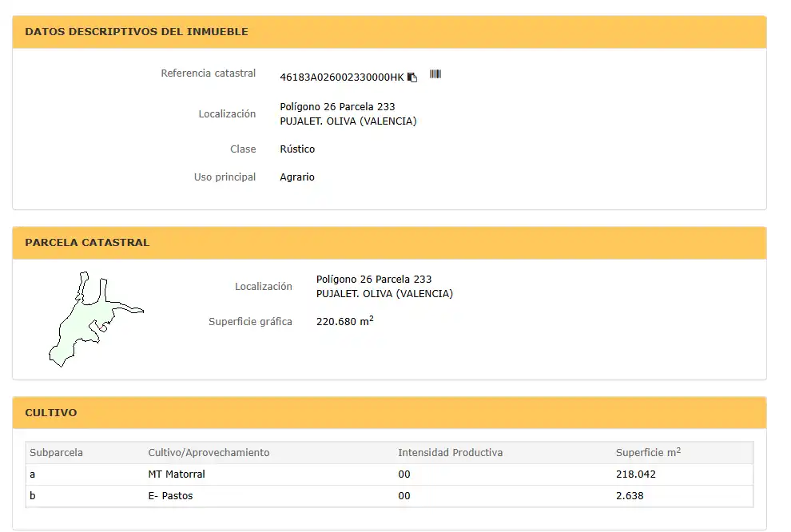
Task: Select reference code 46183A026002330000HK
Action: click(x=341, y=77)
